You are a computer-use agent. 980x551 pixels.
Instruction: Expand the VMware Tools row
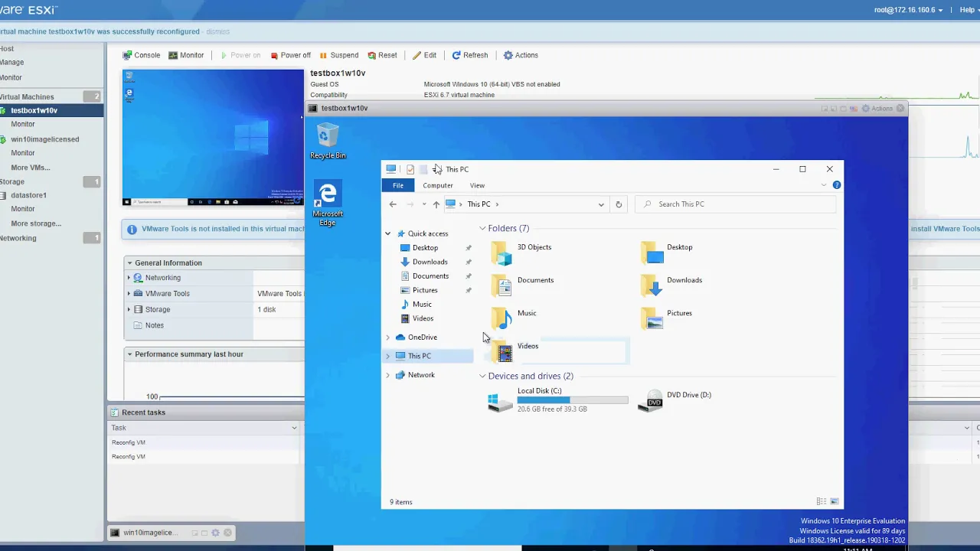tap(129, 294)
